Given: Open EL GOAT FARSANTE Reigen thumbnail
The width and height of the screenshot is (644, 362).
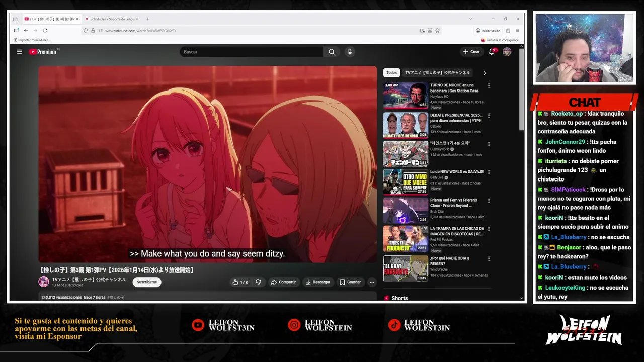Looking at the screenshot, I should pyautogui.click(x=406, y=268).
